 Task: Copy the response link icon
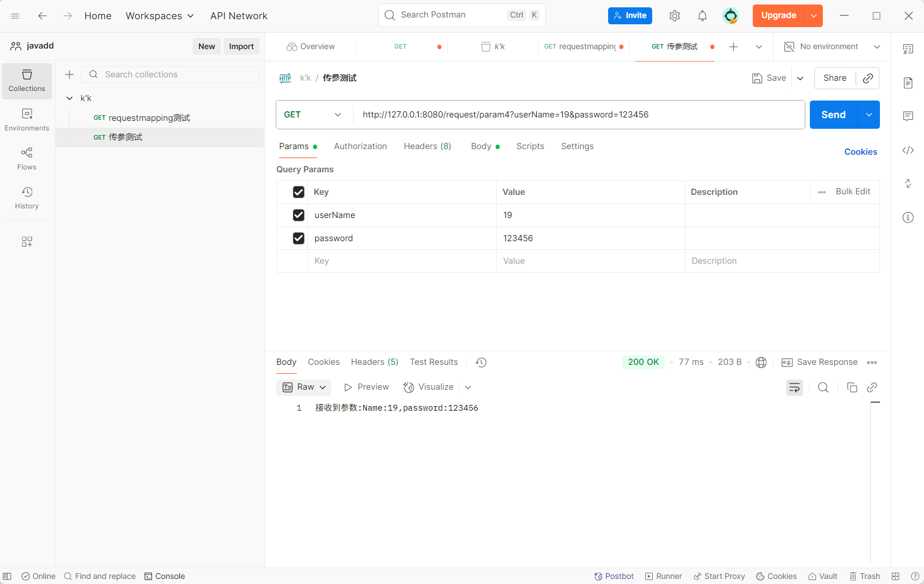pyautogui.click(x=872, y=387)
